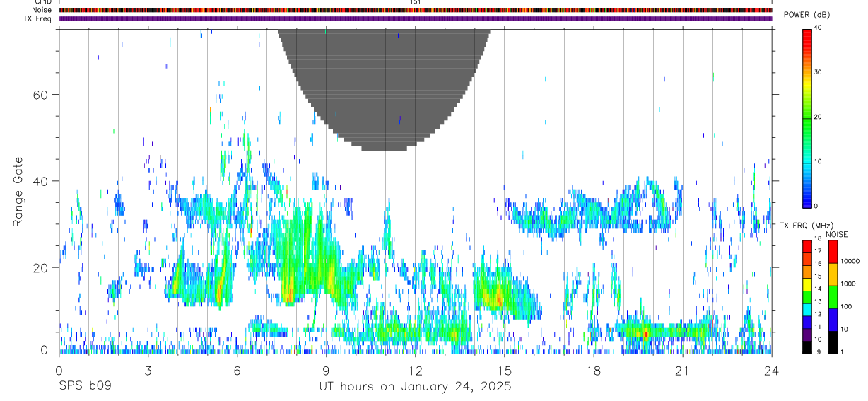Click hour 21 on UT time axis
868x401 pixels.
point(682,370)
